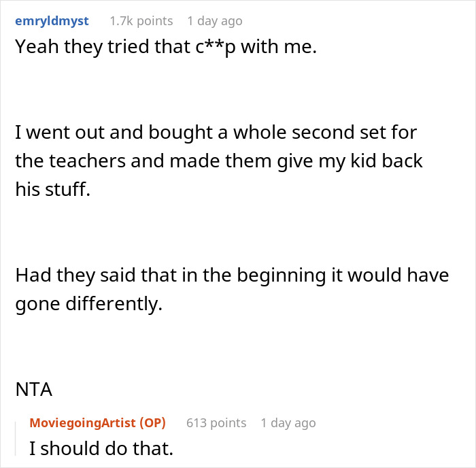Open emryldmyst's user profile
Image resolution: width=476 pixels, height=468 pixels.
[52, 20]
